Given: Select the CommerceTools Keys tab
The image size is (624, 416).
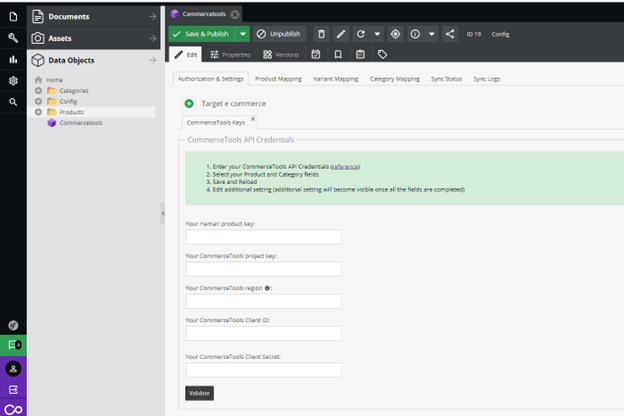Looking at the screenshot, I should tap(216, 123).
